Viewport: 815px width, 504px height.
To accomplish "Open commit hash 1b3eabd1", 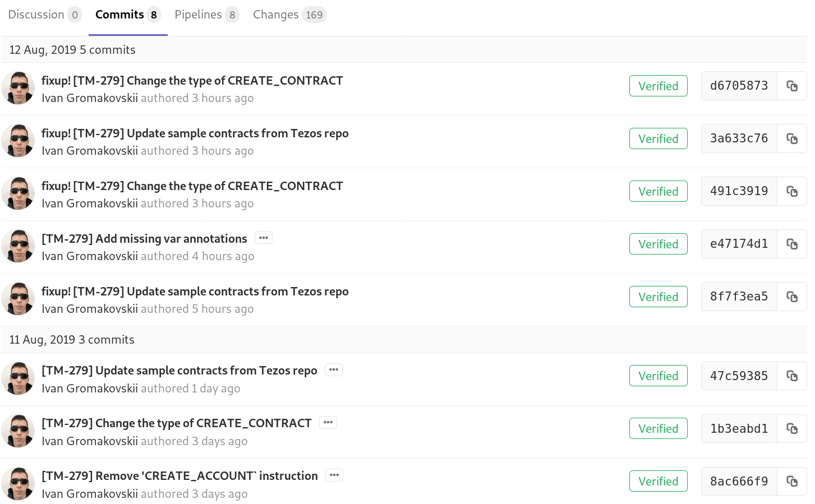I will pos(739,428).
